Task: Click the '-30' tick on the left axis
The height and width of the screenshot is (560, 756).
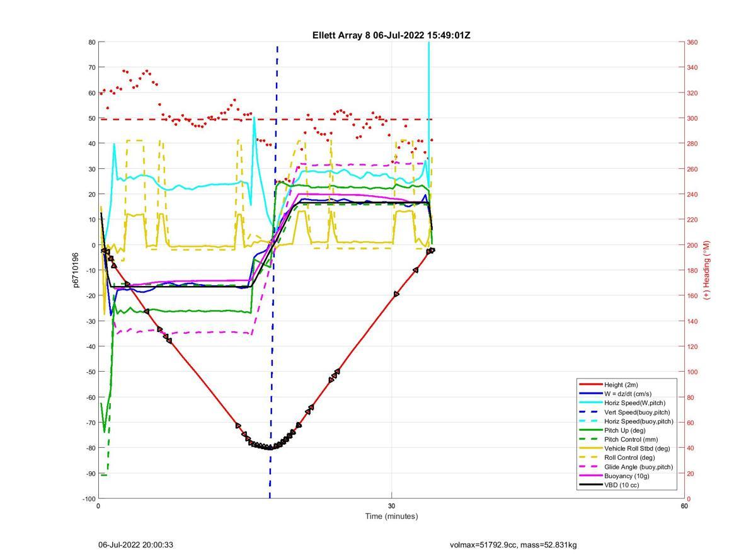Action: (91, 321)
